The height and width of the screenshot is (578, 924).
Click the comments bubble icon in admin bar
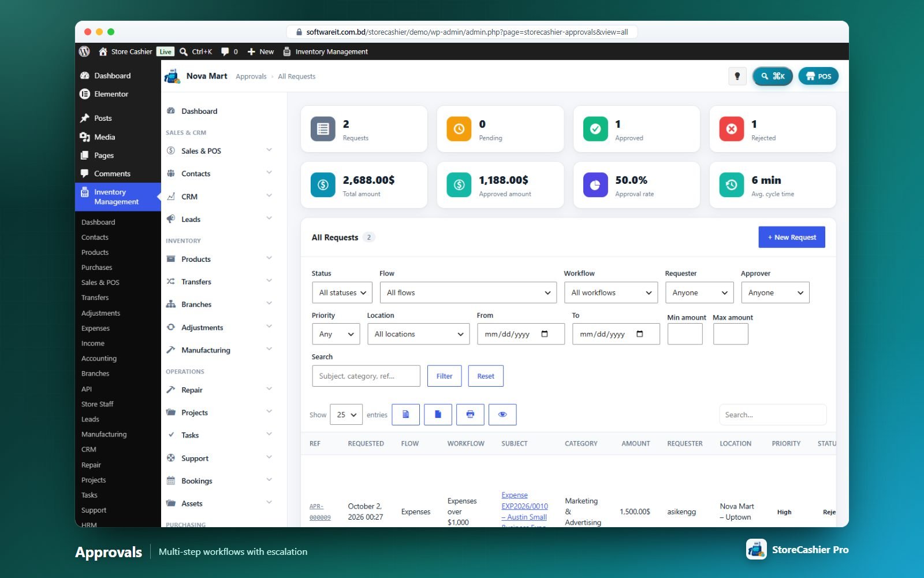(225, 51)
